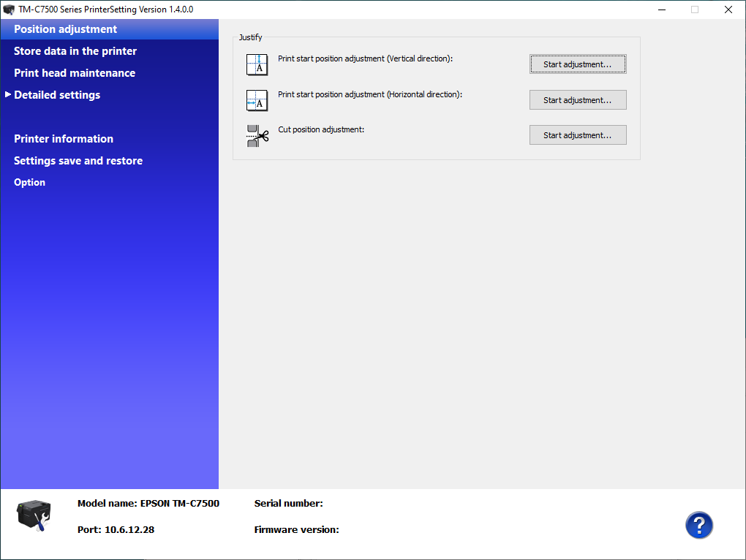This screenshot has width=746, height=560.
Task: Click the vertical print start position icon
Action: click(257, 64)
